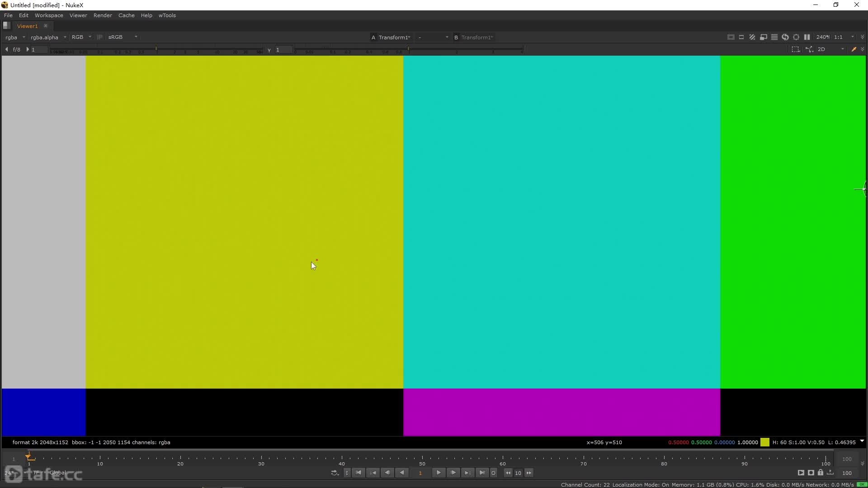Step forward one frame
This screenshot has height=488, width=868.
point(453,473)
